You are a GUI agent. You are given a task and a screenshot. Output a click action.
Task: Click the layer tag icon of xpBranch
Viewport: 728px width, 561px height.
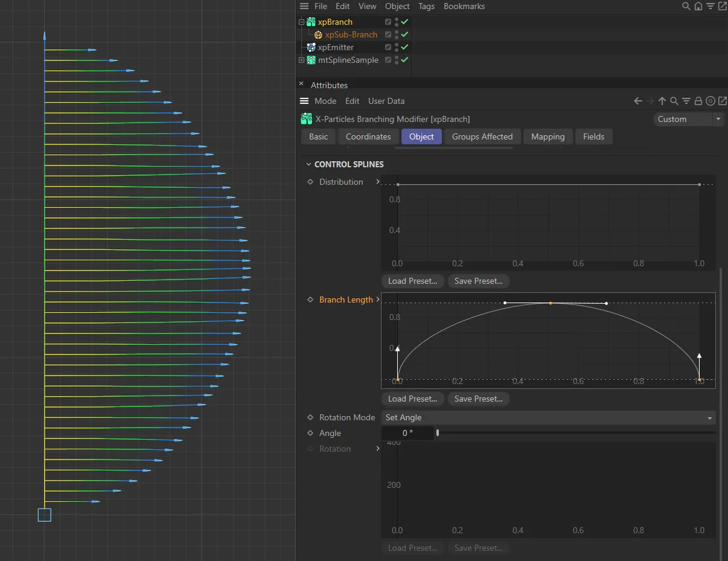point(388,22)
